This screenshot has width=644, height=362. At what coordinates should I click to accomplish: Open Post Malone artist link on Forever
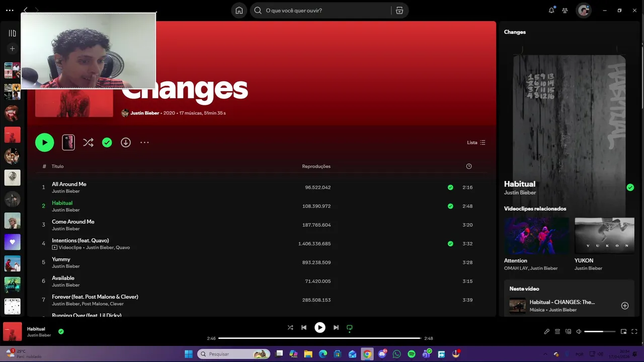94,304
